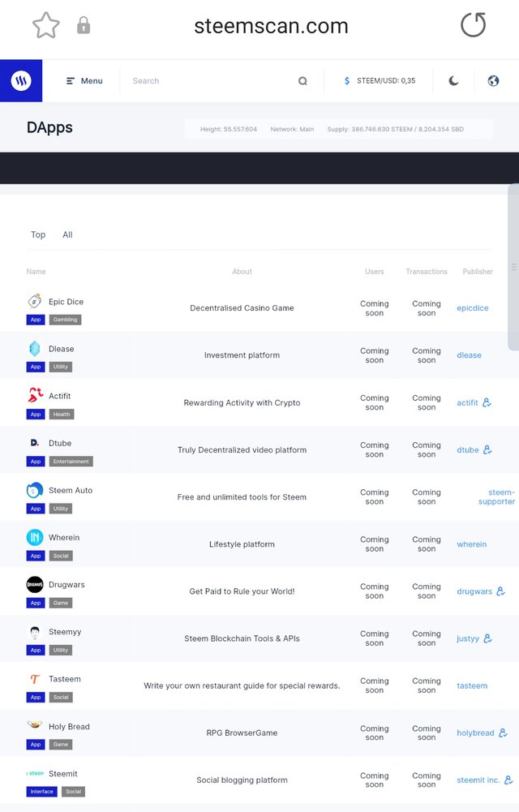The width and height of the screenshot is (519, 812).
Task: Switch to the Top tab
Action: pyautogui.click(x=38, y=234)
